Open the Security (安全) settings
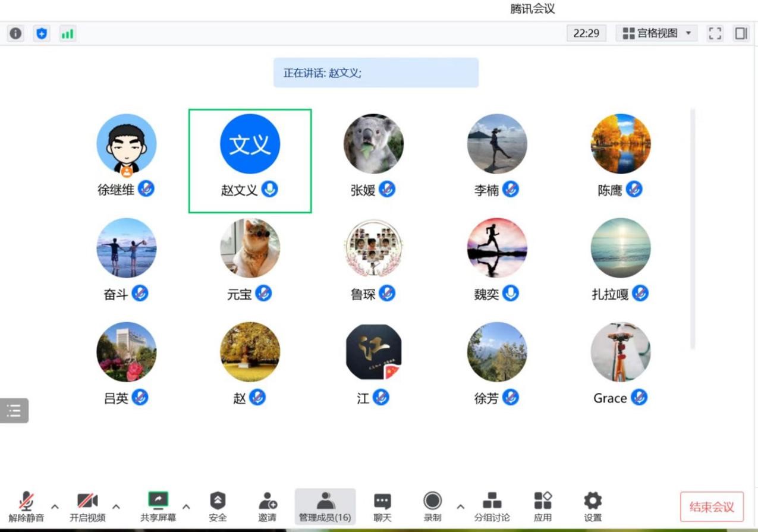758x532 pixels. coord(218,506)
